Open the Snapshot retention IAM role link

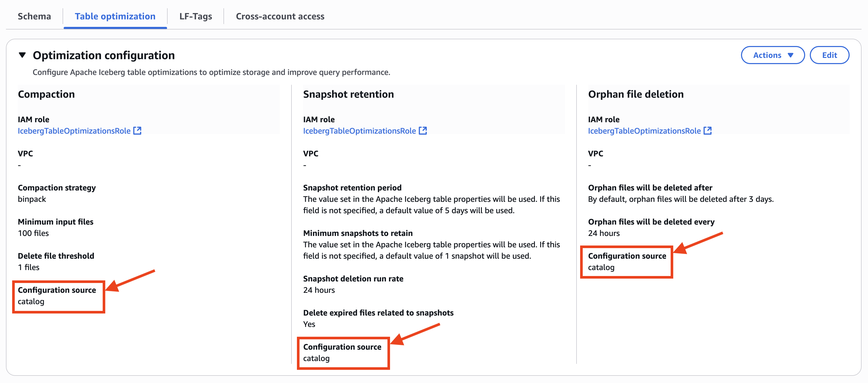click(x=359, y=131)
